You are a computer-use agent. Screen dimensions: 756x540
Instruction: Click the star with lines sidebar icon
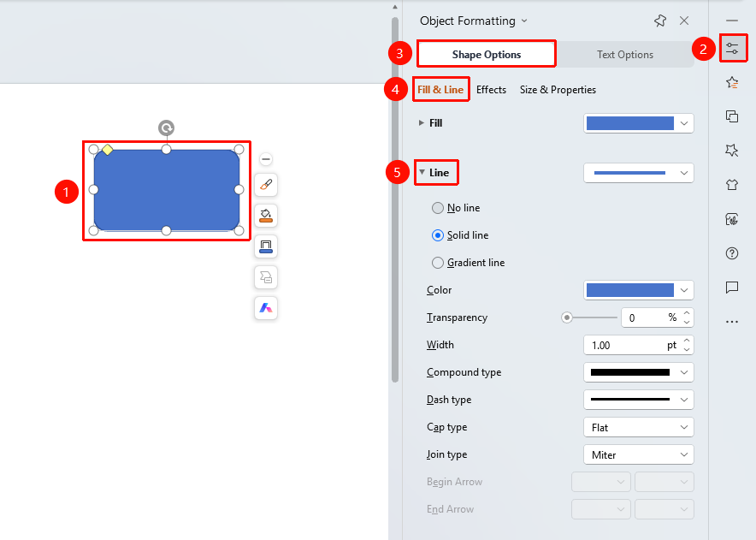coord(732,82)
